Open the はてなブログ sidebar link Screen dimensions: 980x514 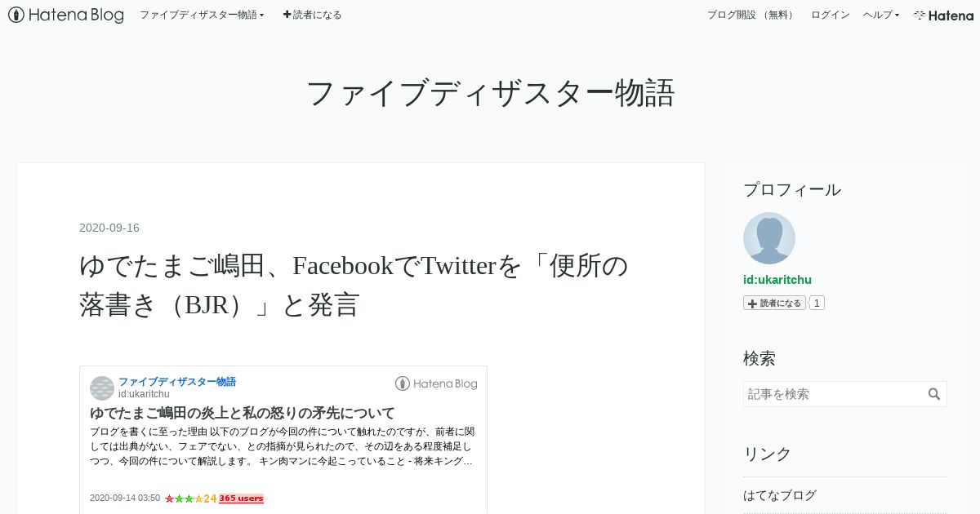[780, 495]
